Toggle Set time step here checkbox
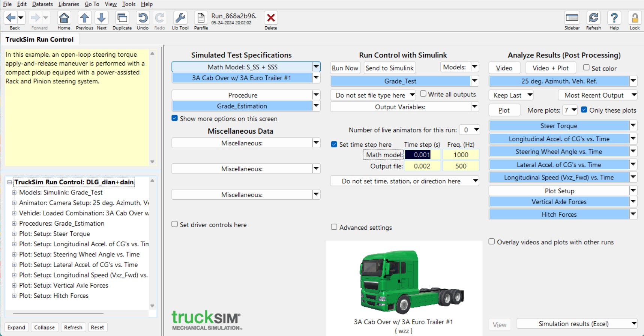Image resolution: width=644 pixels, height=336 pixels. (x=334, y=144)
